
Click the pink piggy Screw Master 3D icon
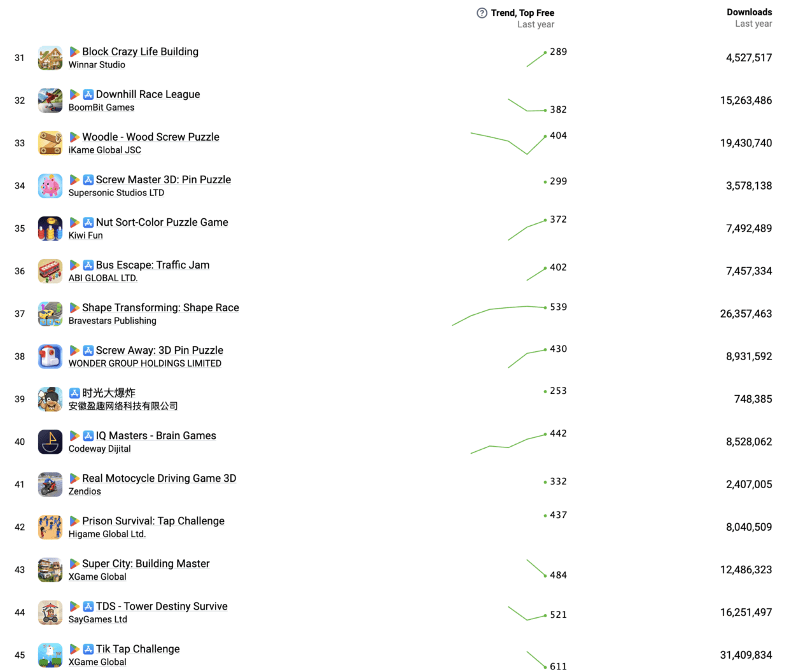pyautogui.click(x=50, y=186)
